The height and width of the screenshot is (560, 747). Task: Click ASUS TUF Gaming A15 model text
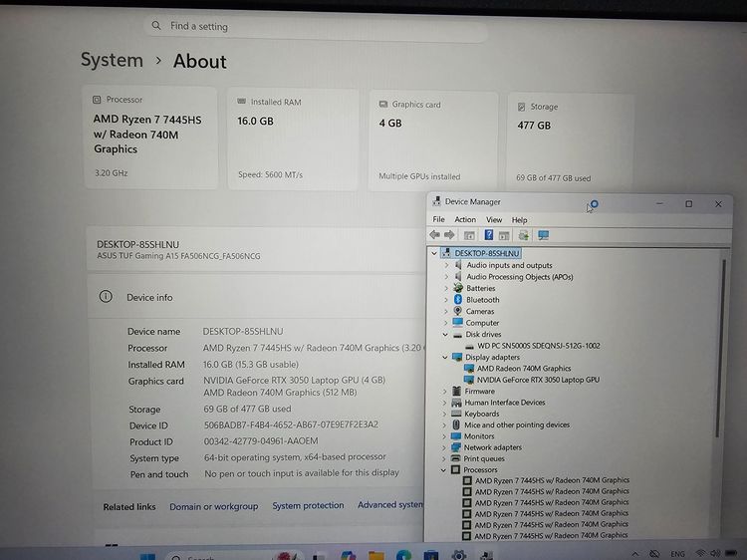178,256
